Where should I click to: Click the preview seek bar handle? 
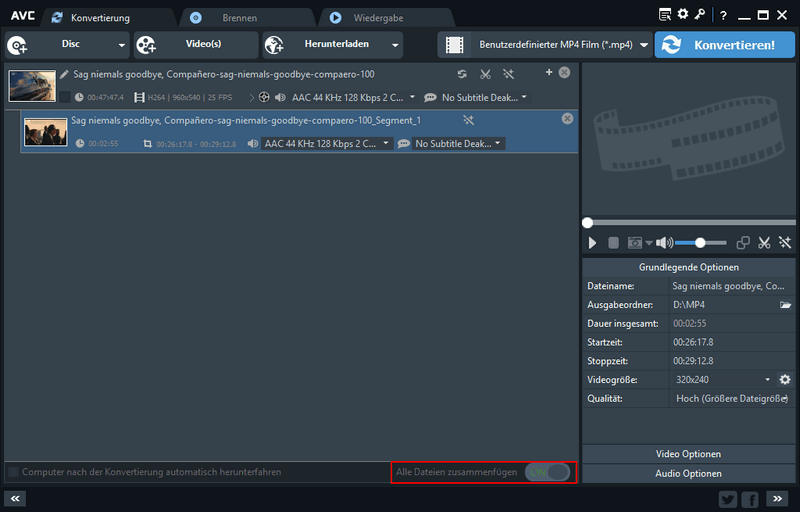click(588, 223)
